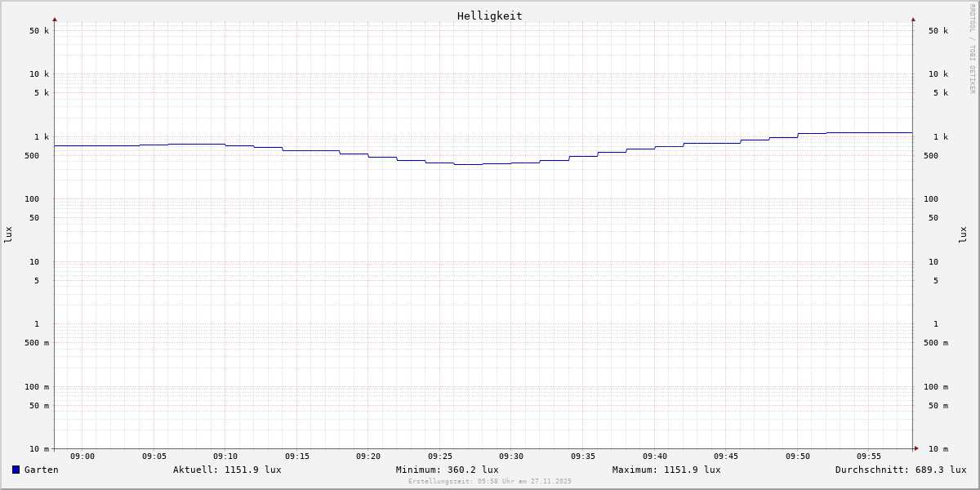Click the Minimum 360.2 lux reading
Viewport: 980px width, 490px height.
click(x=447, y=470)
